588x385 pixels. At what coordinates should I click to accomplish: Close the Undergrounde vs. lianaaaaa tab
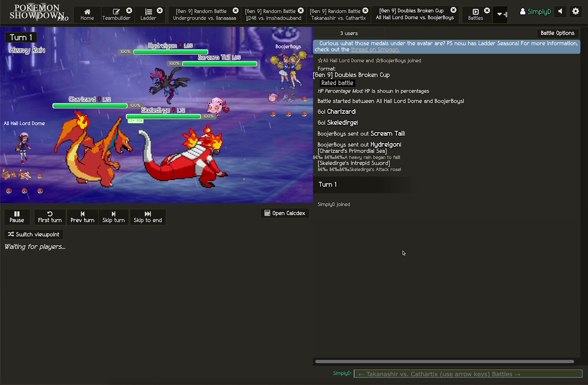[x=236, y=11]
